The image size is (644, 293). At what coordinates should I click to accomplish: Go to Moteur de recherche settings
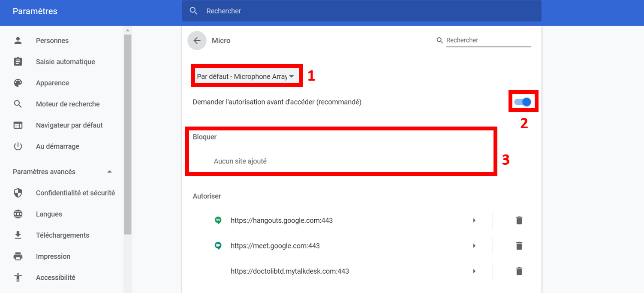pos(67,104)
